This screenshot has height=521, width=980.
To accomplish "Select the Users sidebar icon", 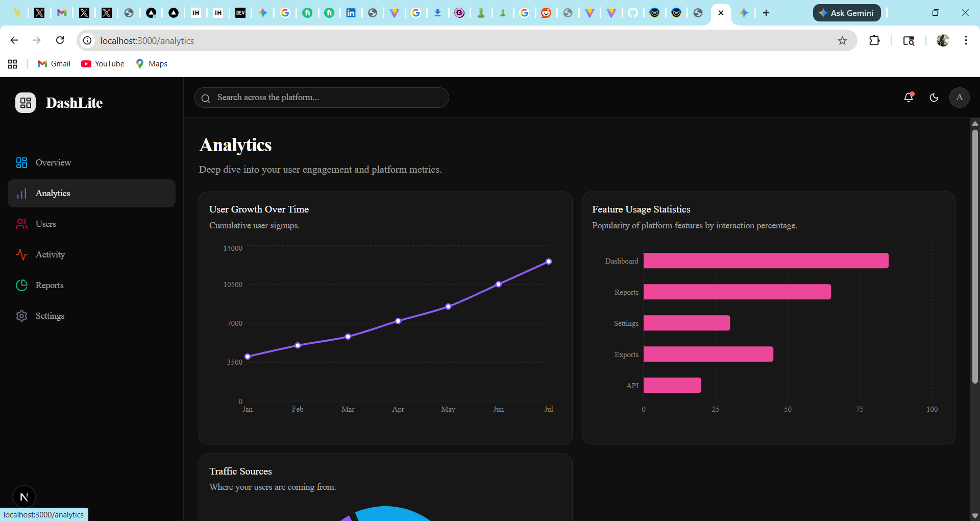I will 21,224.
